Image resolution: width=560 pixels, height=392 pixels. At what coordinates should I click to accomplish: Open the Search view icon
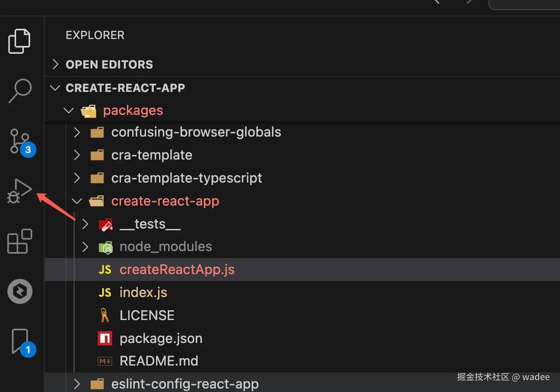tap(20, 91)
